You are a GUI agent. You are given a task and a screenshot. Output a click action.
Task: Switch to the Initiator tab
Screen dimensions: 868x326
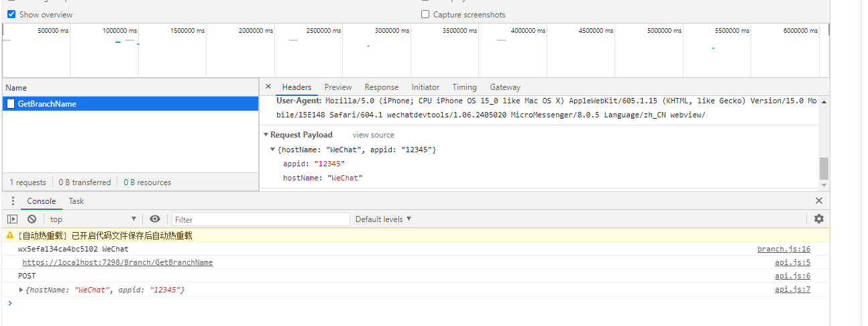(425, 87)
